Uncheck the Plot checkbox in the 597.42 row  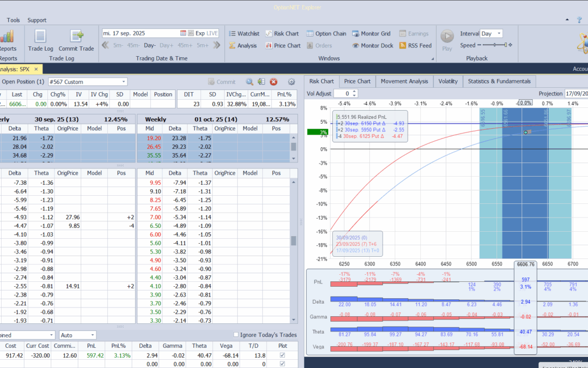pyautogui.click(x=283, y=355)
